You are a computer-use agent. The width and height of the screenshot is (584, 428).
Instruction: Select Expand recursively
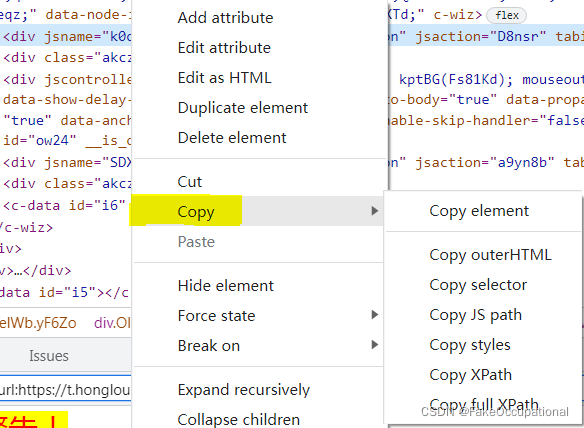click(244, 390)
